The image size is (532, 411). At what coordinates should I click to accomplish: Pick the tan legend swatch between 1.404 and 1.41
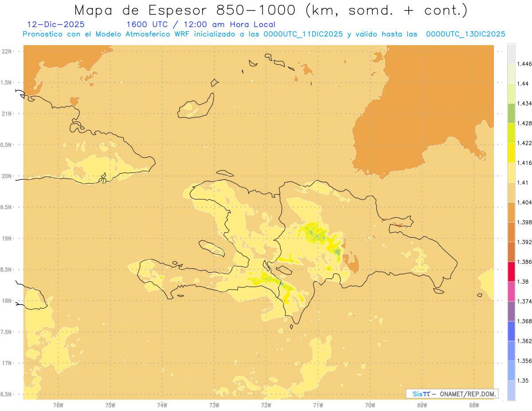[511, 192]
